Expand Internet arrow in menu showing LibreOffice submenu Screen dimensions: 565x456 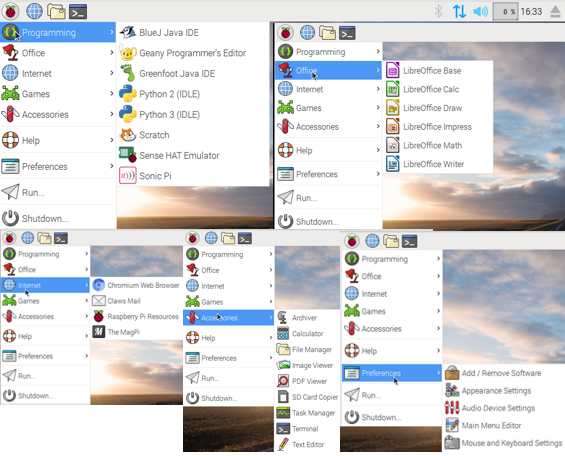pyautogui.click(x=378, y=89)
